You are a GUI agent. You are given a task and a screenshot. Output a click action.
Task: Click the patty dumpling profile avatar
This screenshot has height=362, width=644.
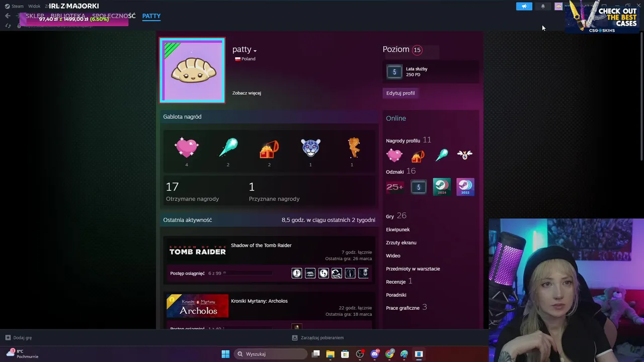tap(192, 70)
